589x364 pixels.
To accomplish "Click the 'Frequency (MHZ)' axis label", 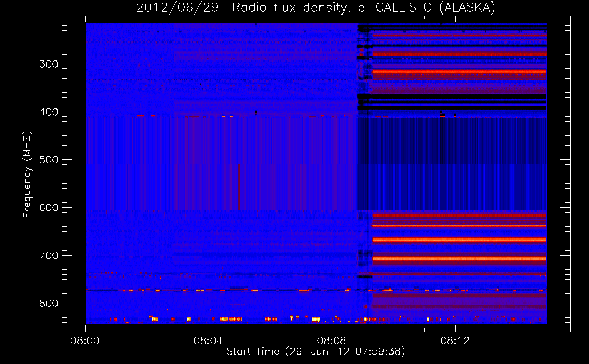I will (27, 175).
